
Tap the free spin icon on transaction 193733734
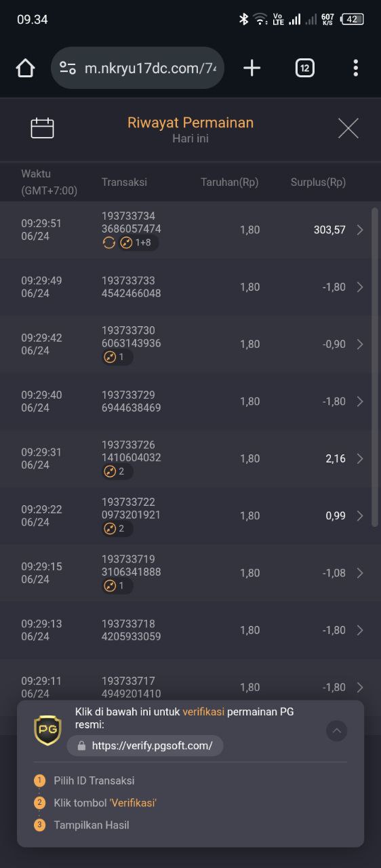[109, 243]
